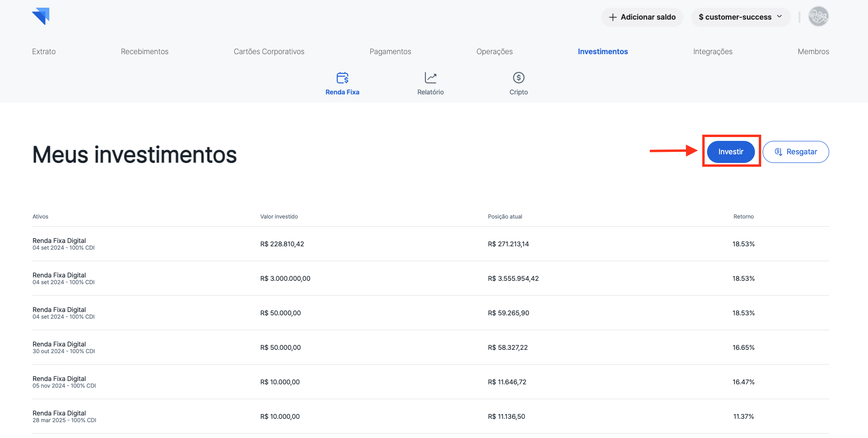The image size is (868, 438).
Task: Open the Membros tab
Action: 813,52
